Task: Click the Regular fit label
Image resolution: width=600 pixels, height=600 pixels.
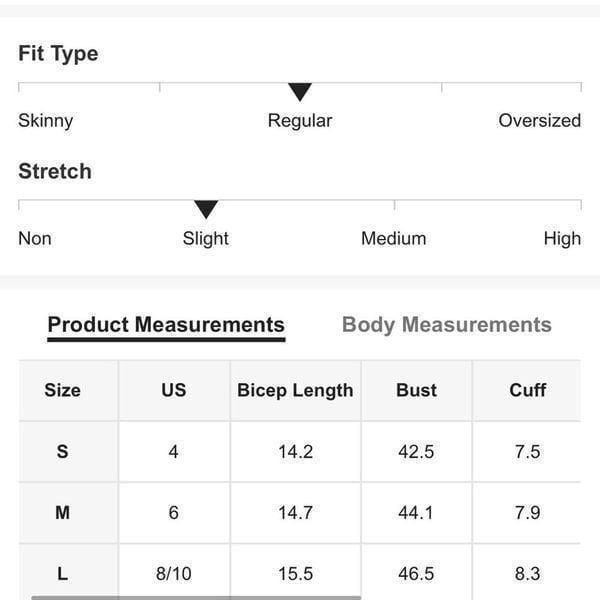Action: [x=300, y=121]
